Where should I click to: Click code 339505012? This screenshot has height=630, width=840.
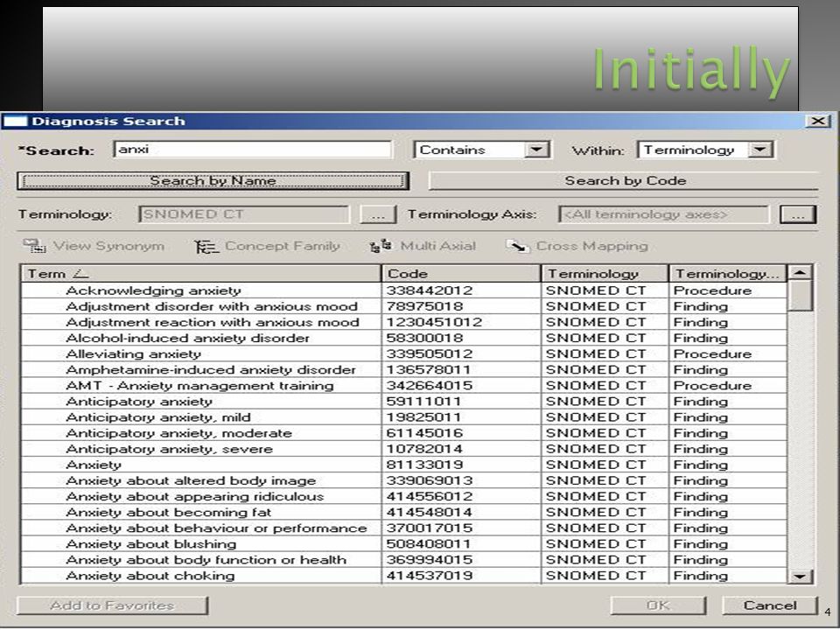pos(429,353)
